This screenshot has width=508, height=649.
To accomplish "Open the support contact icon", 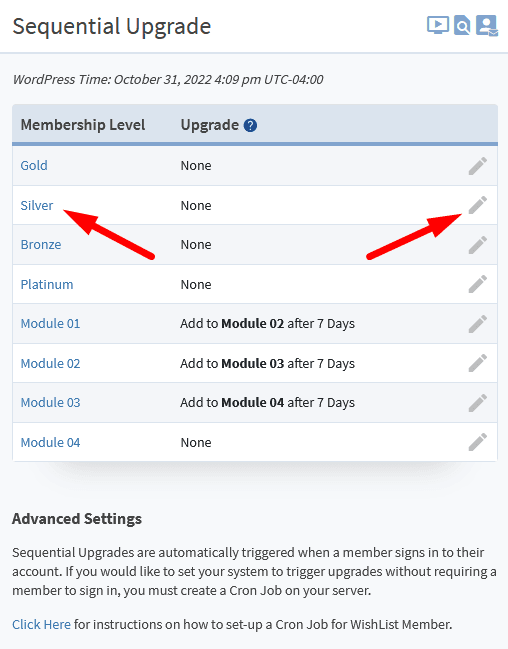I will [x=487, y=26].
